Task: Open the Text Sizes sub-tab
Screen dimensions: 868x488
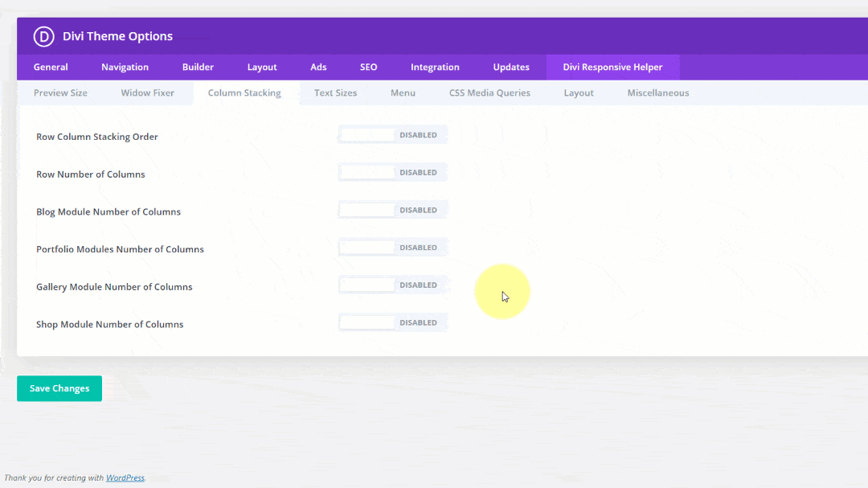Action: point(335,93)
